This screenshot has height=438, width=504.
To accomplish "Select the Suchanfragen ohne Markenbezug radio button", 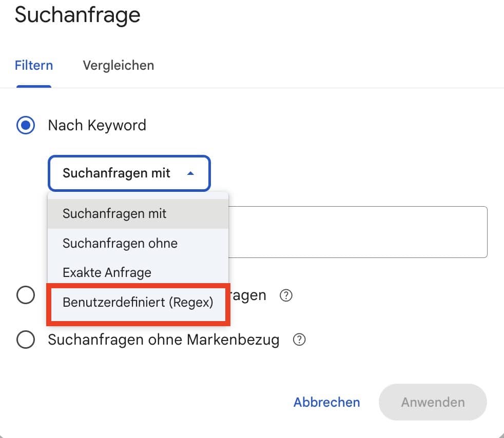I will [26, 340].
